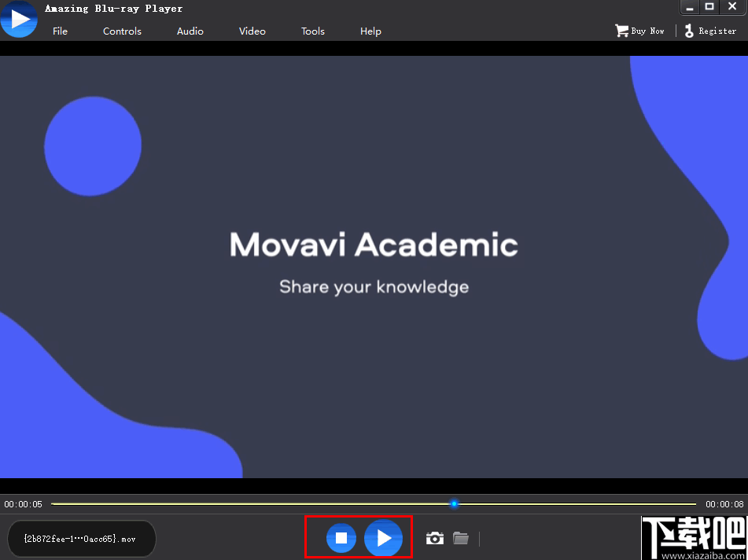The height and width of the screenshot is (560, 748).
Task: Open the snapshot folder icon
Action: click(x=461, y=539)
